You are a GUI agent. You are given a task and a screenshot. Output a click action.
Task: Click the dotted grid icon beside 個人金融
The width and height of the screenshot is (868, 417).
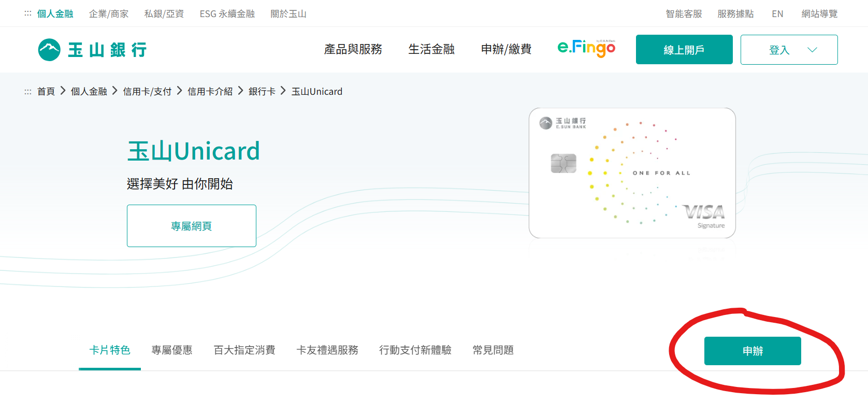(28, 14)
